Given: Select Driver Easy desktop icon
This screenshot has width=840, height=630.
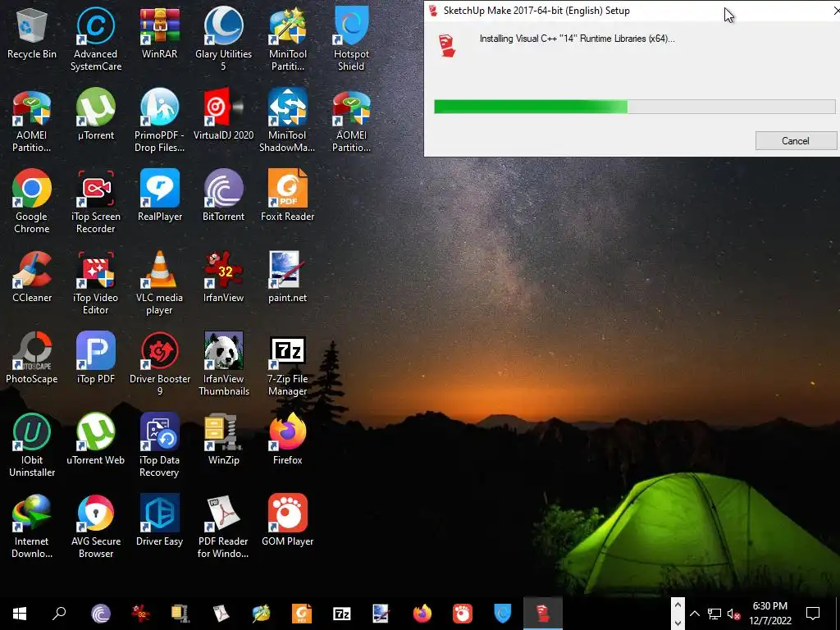Looking at the screenshot, I should click(x=160, y=520).
